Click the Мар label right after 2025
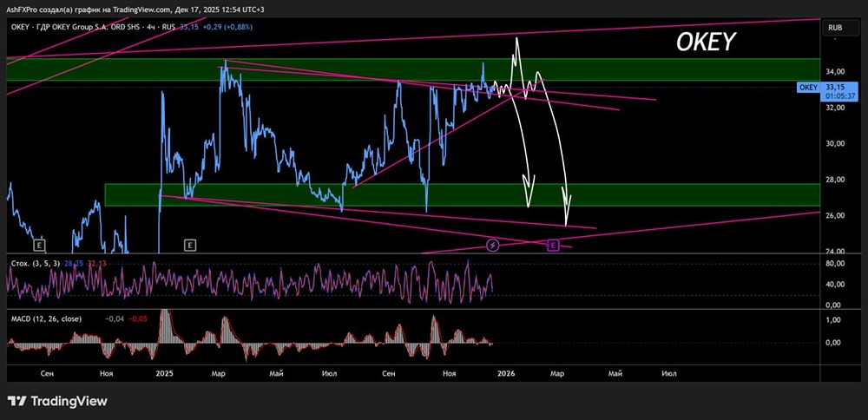The height and width of the screenshot is (420, 868). point(218,373)
